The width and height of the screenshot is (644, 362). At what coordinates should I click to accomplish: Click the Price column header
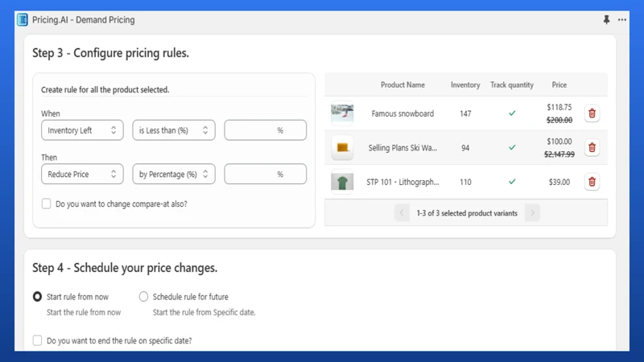click(x=559, y=84)
